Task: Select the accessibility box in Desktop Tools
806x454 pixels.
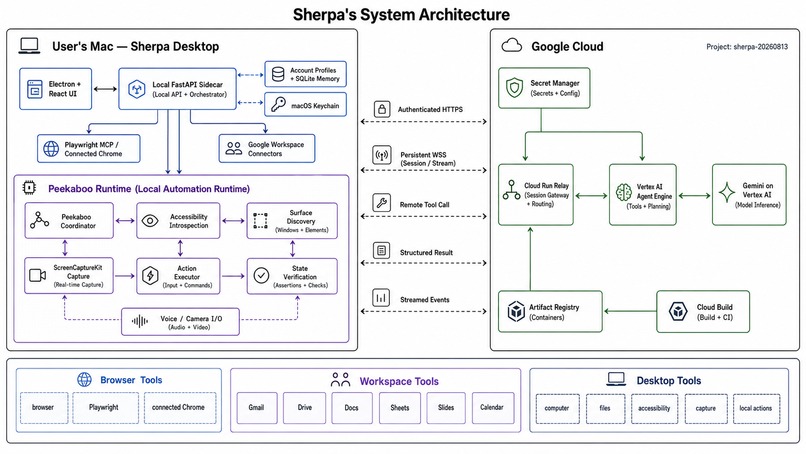Action: tap(654, 409)
